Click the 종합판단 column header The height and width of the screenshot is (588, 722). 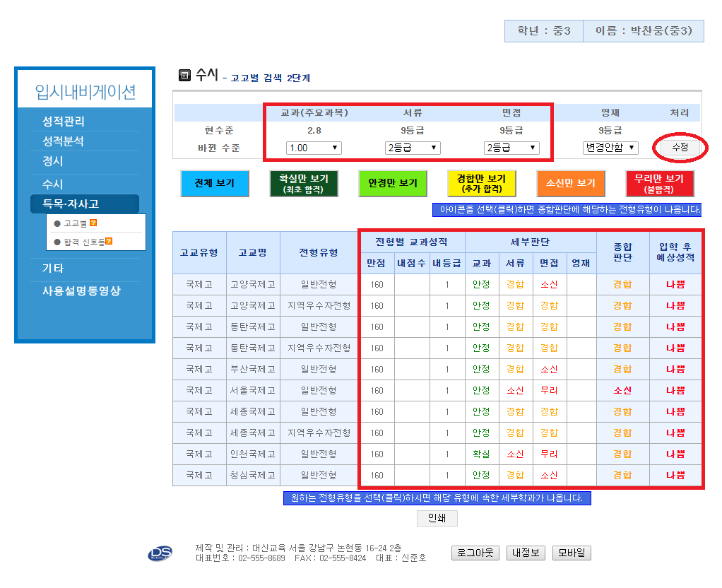click(x=622, y=252)
